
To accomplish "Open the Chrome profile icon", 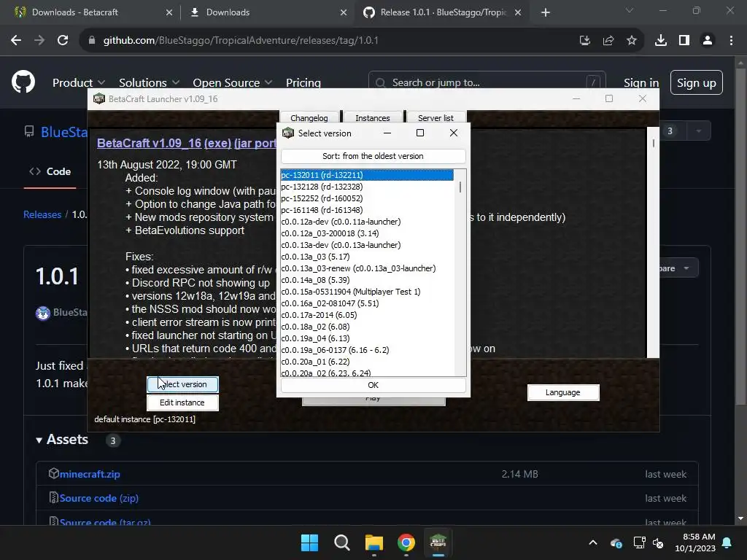I will [708, 41].
